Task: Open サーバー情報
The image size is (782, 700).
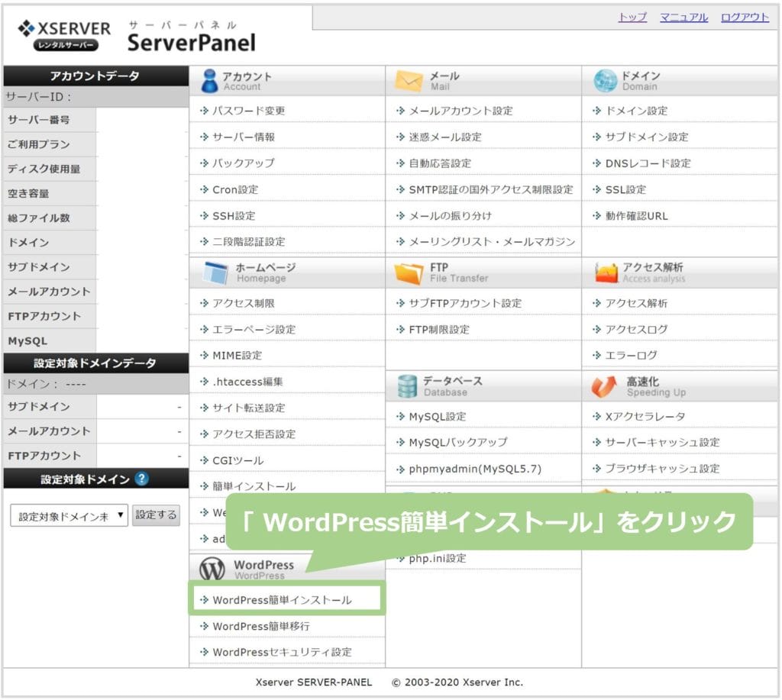Action: [244, 137]
